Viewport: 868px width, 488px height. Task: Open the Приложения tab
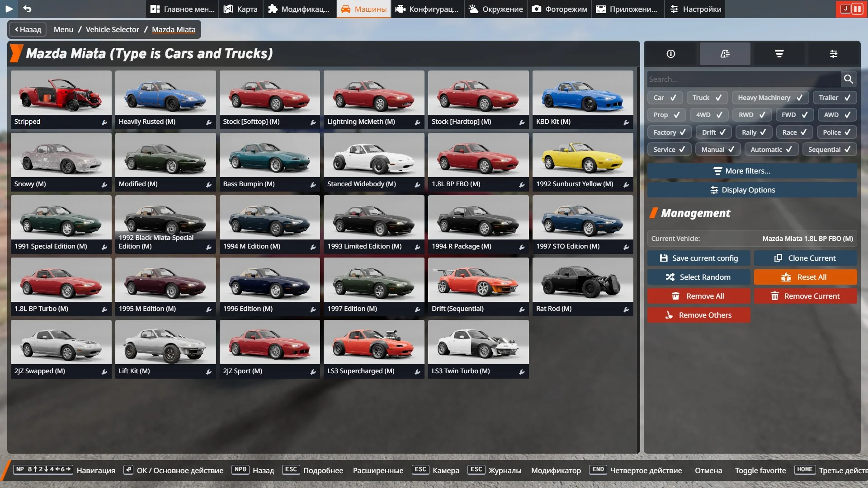coord(627,9)
